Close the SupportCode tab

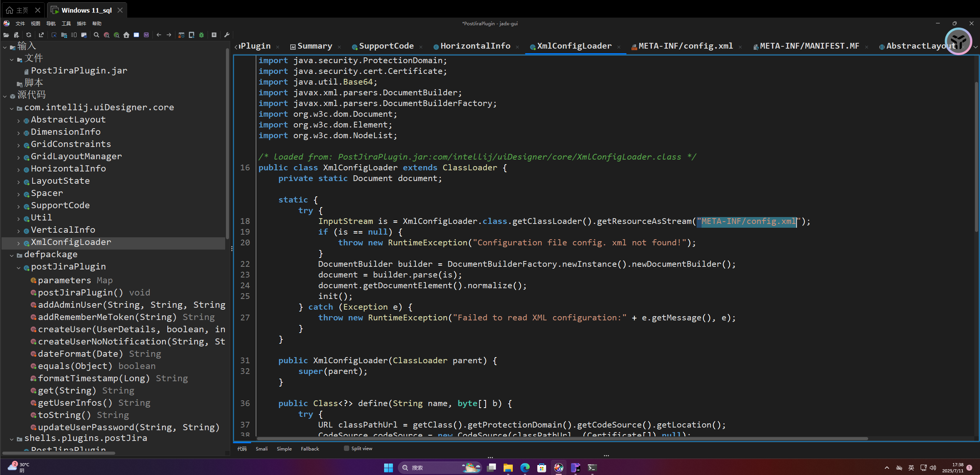[421, 47]
